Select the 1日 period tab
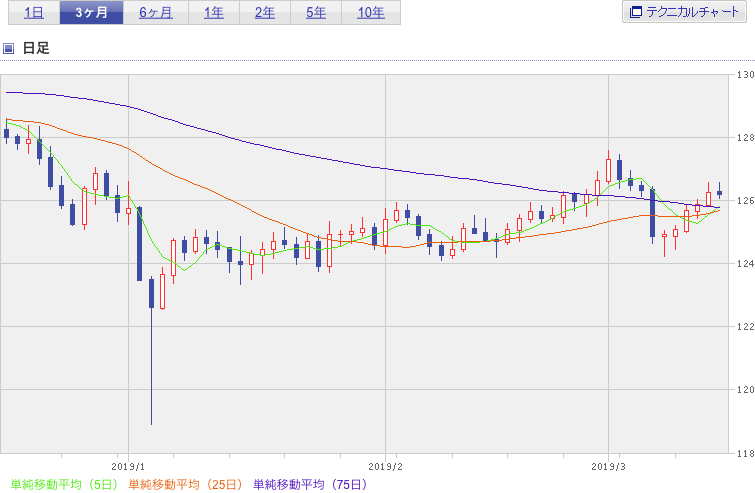755x493 pixels. coord(34,13)
